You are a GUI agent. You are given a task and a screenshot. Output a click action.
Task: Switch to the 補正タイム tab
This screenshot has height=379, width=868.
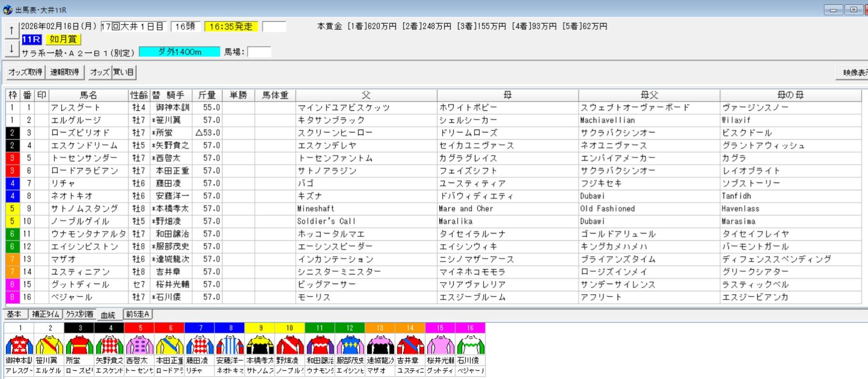[x=46, y=314]
